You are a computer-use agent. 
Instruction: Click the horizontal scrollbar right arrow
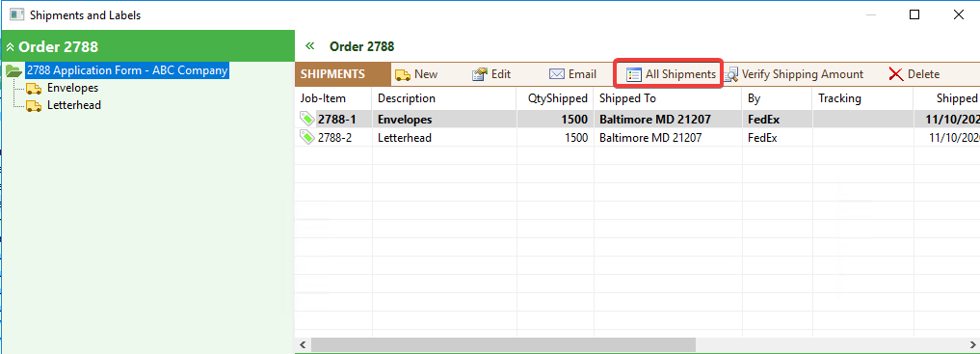click(x=972, y=344)
